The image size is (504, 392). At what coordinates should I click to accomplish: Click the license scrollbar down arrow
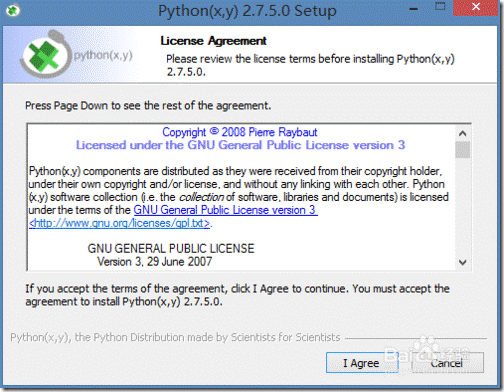(462, 262)
